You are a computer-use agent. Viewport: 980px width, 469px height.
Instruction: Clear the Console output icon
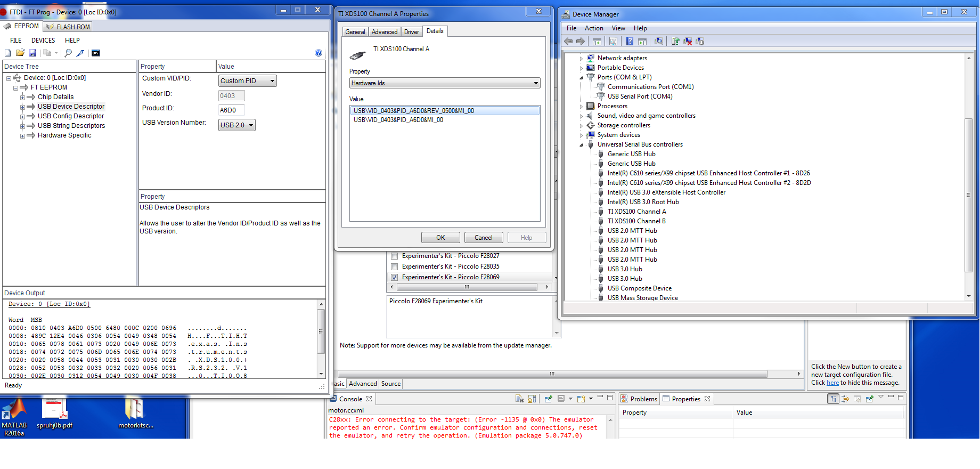click(519, 399)
